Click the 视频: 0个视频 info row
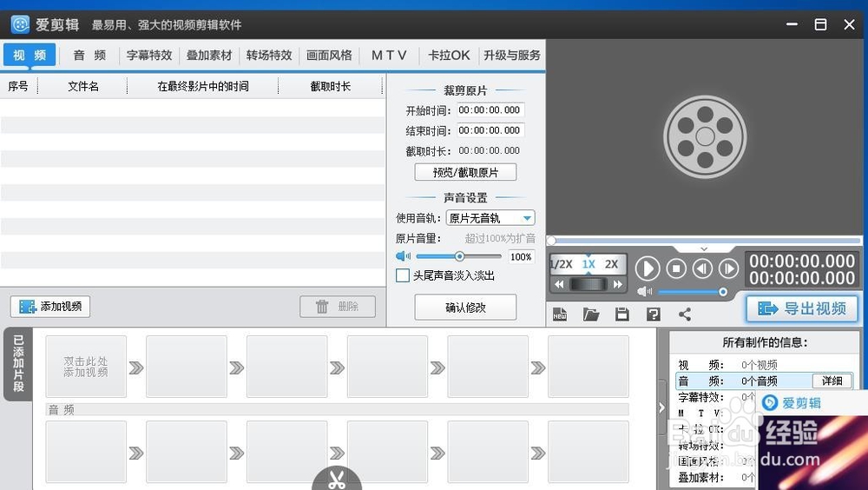Image resolution: width=868 pixels, height=490 pixels. (x=763, y=365)
